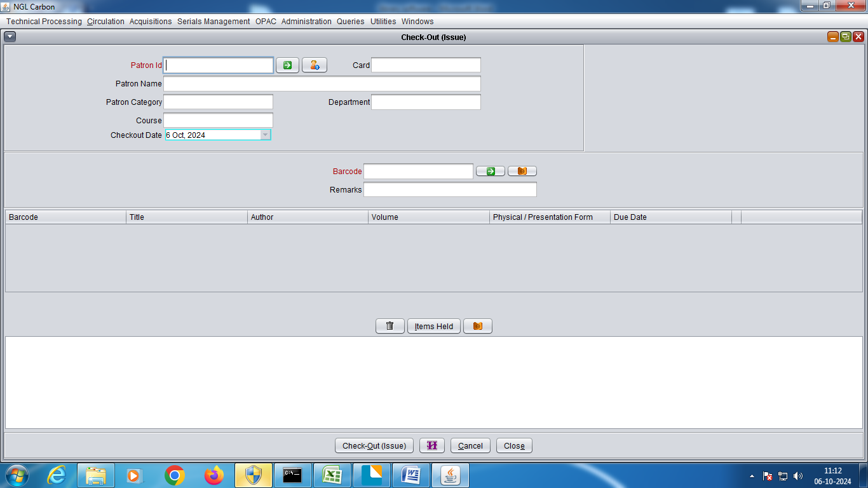Click the Cancel button
Viewport: 868px width, 488px height.
(470, 445)
